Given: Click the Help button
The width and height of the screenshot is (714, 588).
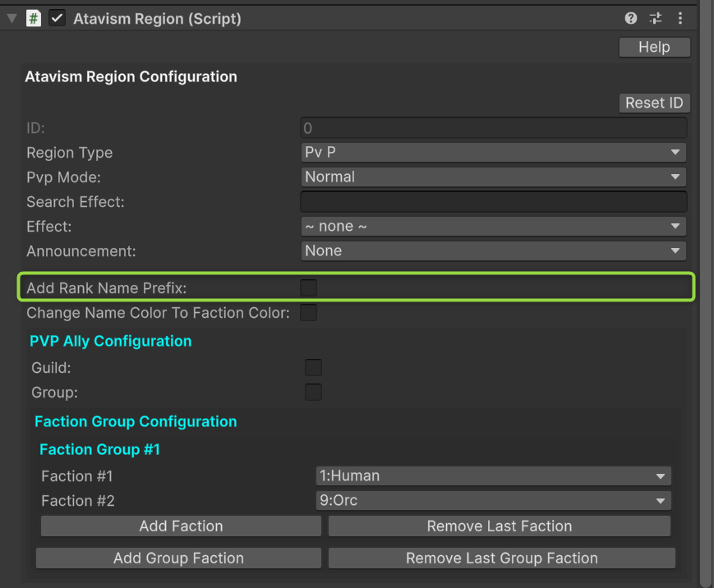Looking at the screenshot, I should 654,47.
